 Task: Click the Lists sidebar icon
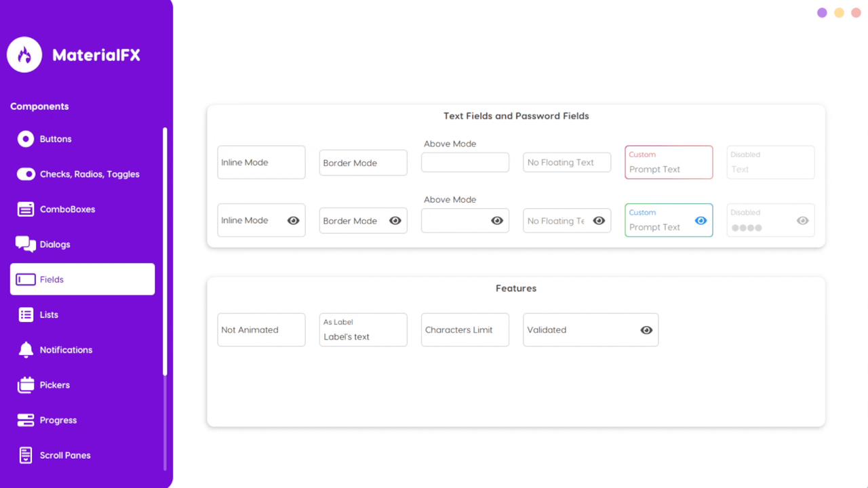[26, 314]
